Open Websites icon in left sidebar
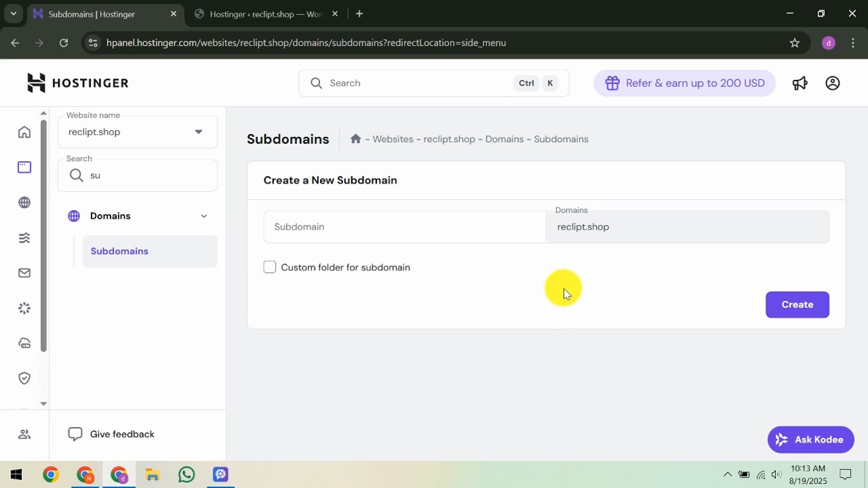Viewport: 868px width, 488px height. tap(24, 167)
